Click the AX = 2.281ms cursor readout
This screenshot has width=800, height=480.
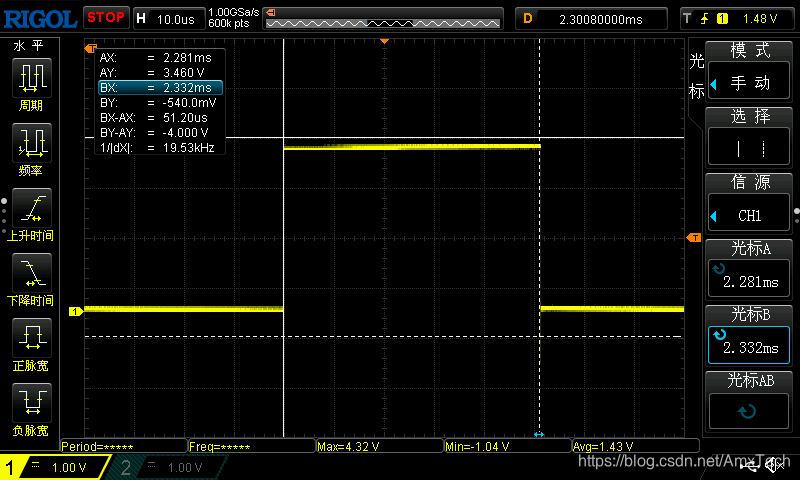[156, 58]
